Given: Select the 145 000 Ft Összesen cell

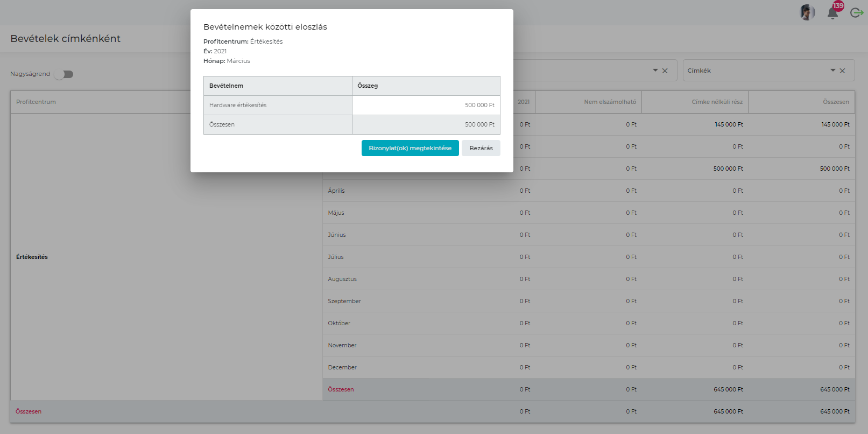Looking at the screenshot, I should tap(835, 124).
